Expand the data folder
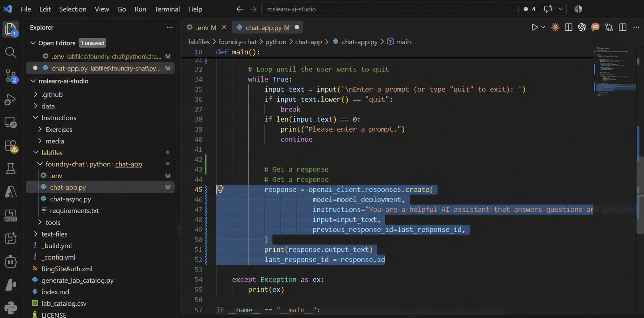Screen dimensions: 644x318 [x=35, y=106]
